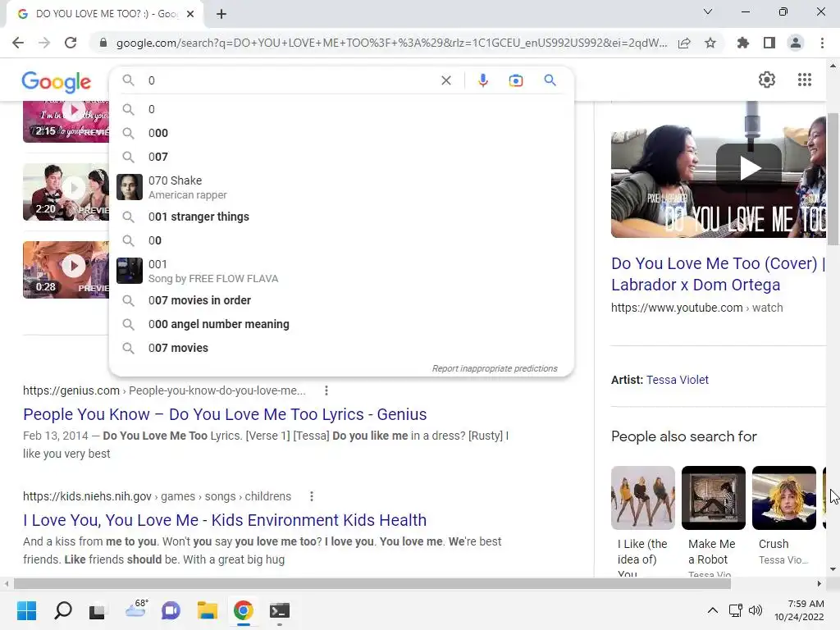840x630 pixels.
Task: Open the Tessa Violet artist link
Action: pyautogui.click(x=677, y=380)
